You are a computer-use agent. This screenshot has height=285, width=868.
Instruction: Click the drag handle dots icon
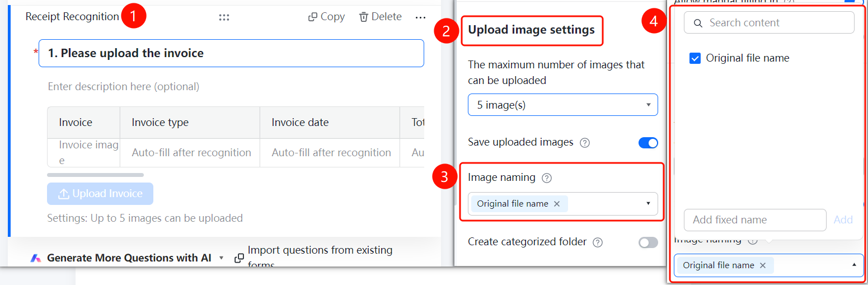[224, 17]
